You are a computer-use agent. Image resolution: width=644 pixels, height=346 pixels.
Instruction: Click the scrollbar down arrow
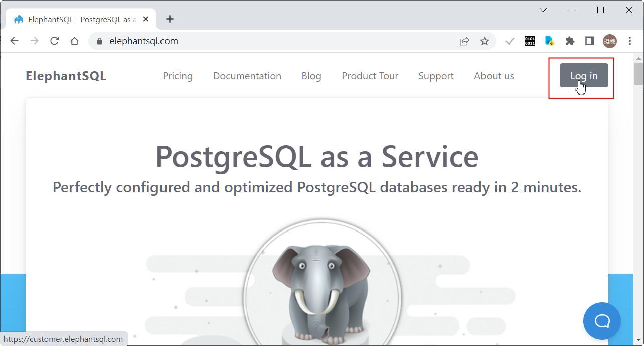coord(638,340)
